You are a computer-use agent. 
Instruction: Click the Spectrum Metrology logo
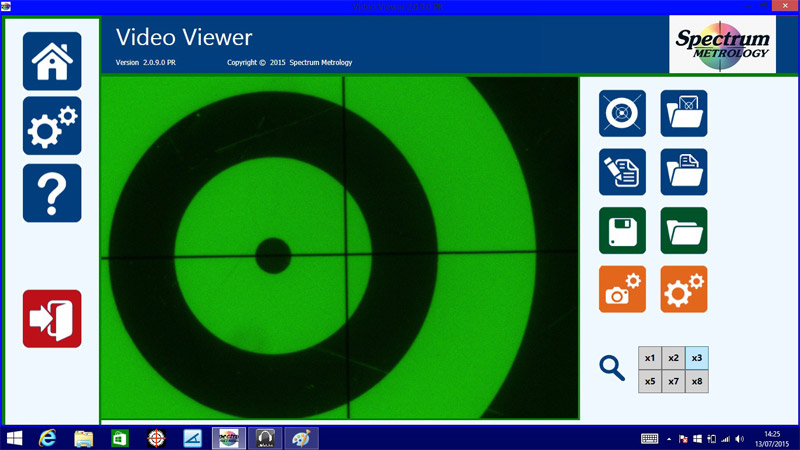point(722,44)
